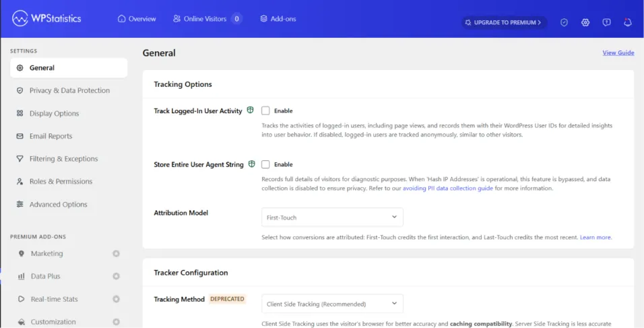Screen dimensions: 644x328
Task: Open the View Guide link
Action: (x=618, y=53)
